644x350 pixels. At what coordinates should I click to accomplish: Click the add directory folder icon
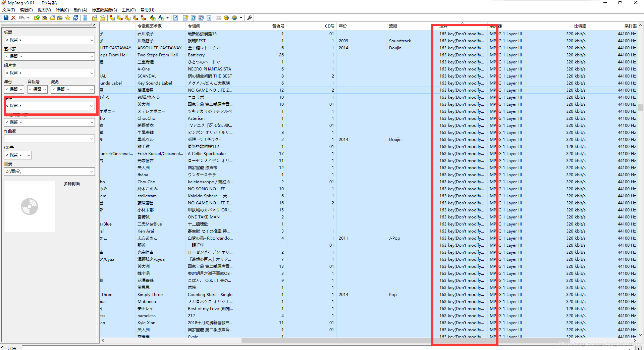click(44, 18)
